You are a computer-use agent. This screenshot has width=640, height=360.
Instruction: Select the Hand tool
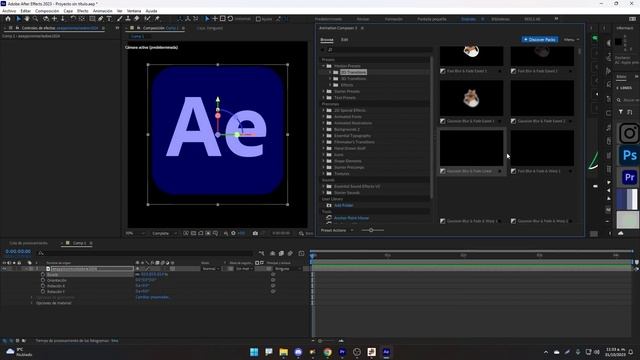[27, 19]
